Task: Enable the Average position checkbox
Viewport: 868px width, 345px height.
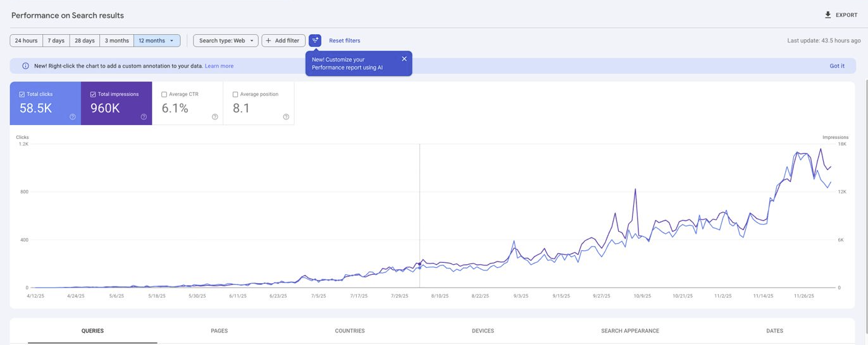Action: pos(235,94)
